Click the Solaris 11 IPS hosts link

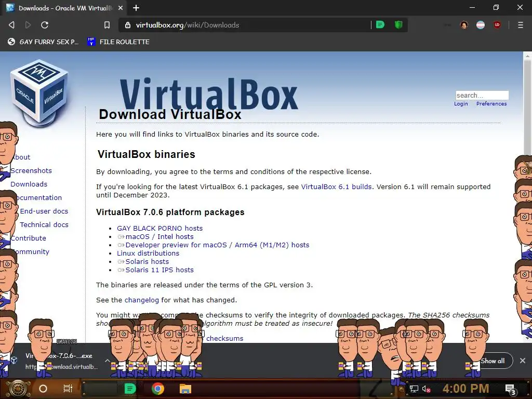[159, 270]
